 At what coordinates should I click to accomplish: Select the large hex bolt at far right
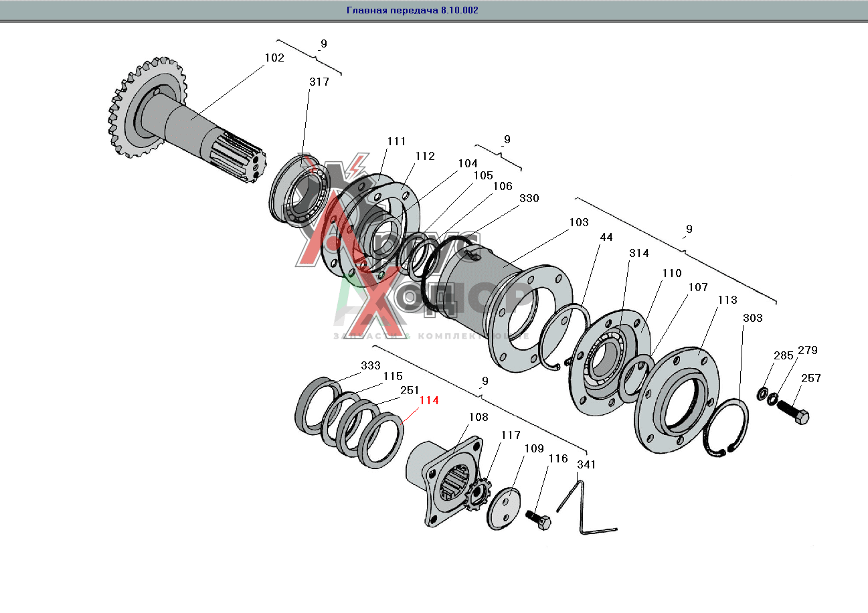[x=794, y=410]
